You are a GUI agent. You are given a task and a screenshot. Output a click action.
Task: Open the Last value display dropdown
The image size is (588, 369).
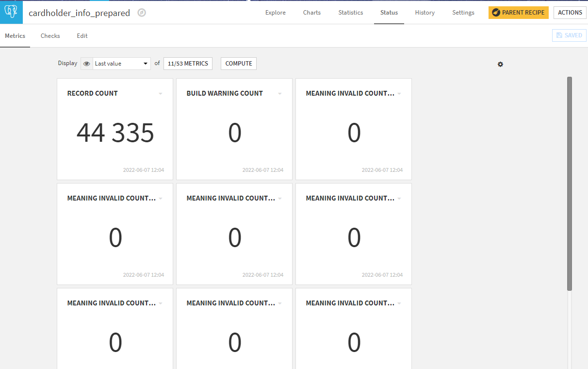[121, 63]
